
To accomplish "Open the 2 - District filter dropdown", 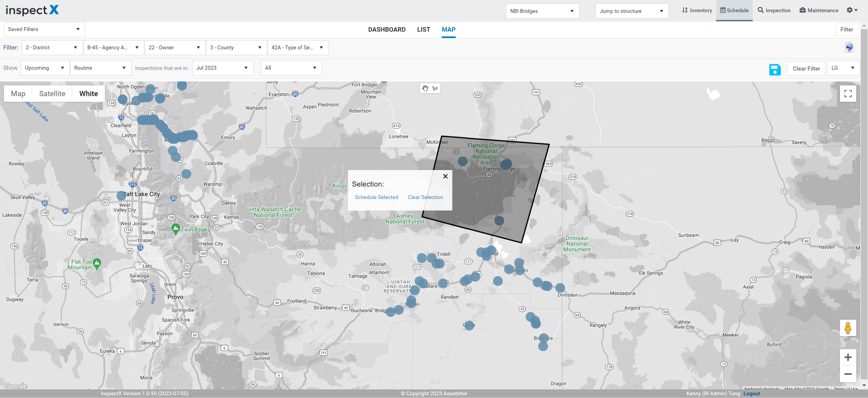I will [x=52, y=47].
